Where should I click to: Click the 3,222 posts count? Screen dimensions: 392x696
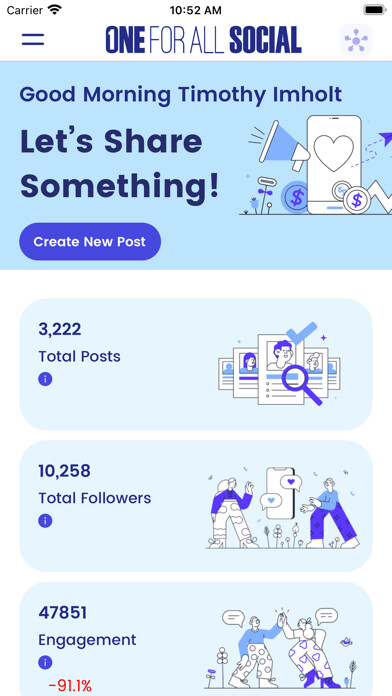(x=60, y=329)
